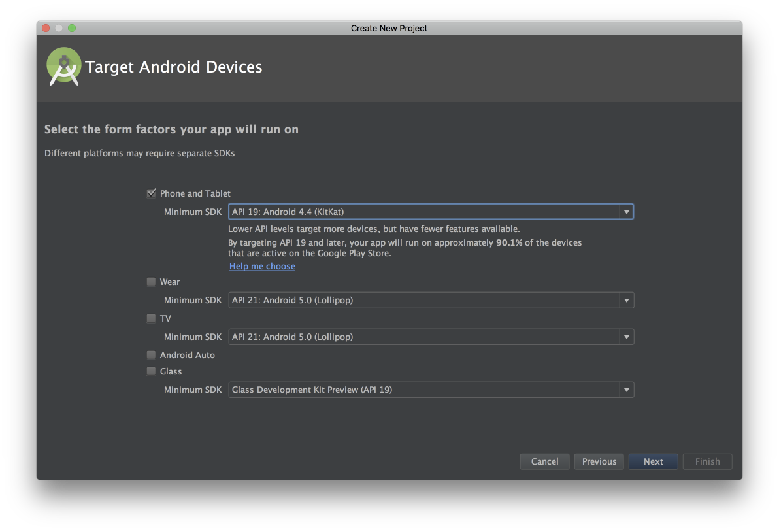Click the 90.1% devices percentage text
This screenshot has height=532, width=779.
click(x=509, y=243)
